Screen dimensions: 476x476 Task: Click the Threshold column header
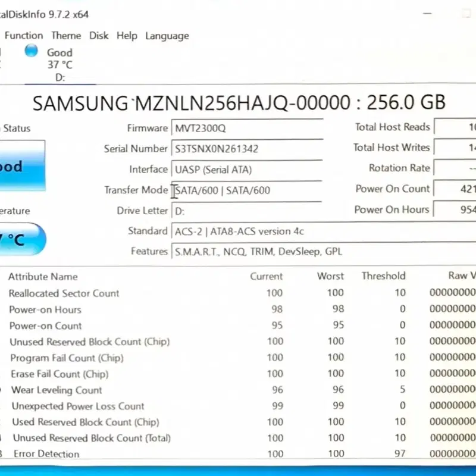[383, 275]
